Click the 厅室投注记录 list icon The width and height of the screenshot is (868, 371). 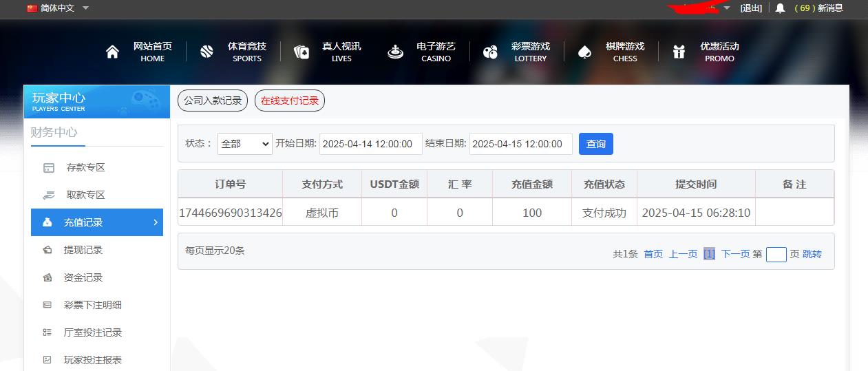pyautogui.click(x=47, y=332)
